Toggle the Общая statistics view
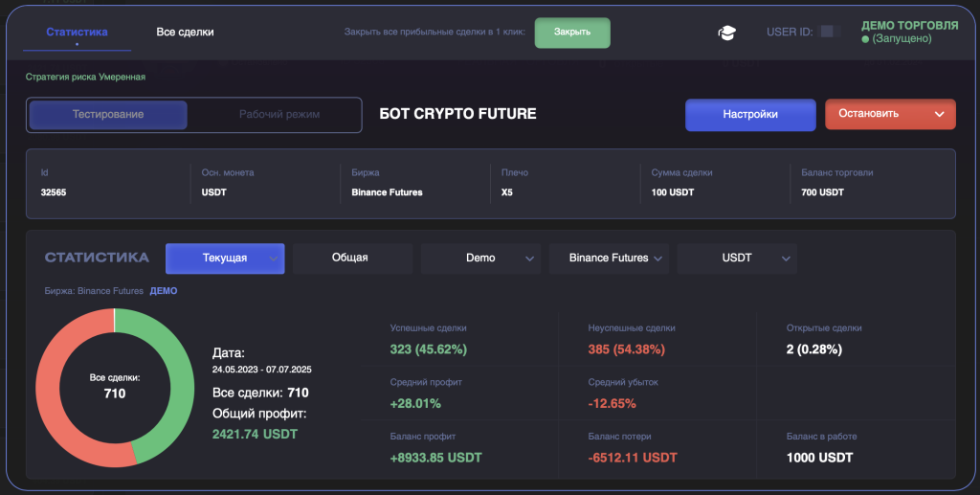 (x=350, y=259)
